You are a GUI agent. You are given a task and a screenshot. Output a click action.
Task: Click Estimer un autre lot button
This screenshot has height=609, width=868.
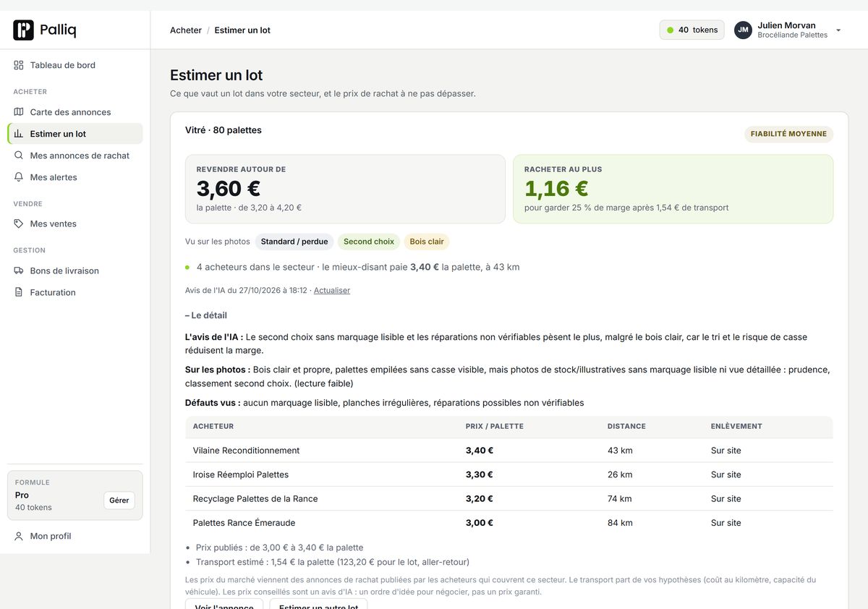tap(319, 605)
